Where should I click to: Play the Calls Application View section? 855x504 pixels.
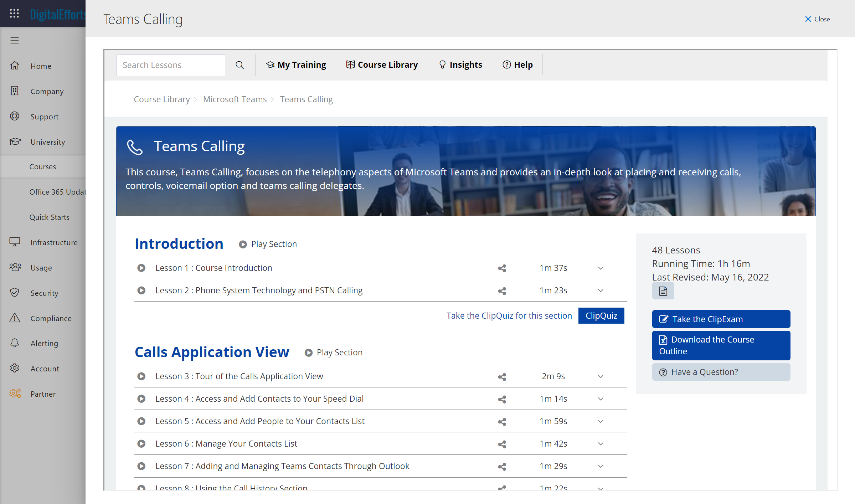click(x=334, y=353)
